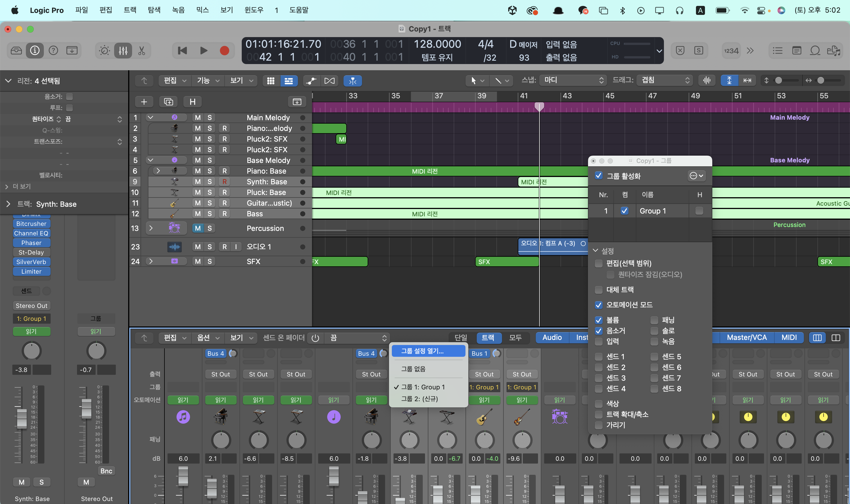Click the Record button in transport
This screenshot has width=850, height=504.
pyautogui.click(x=224, y=51)
